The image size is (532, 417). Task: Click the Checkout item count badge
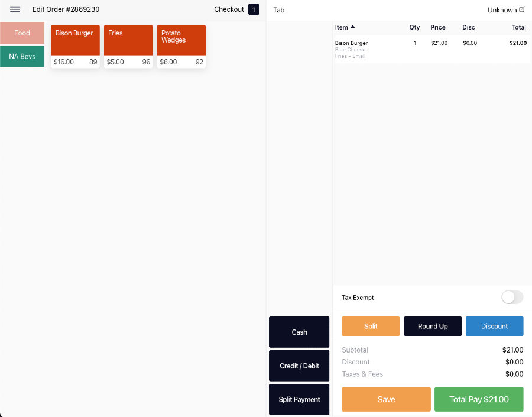[254, 9]
